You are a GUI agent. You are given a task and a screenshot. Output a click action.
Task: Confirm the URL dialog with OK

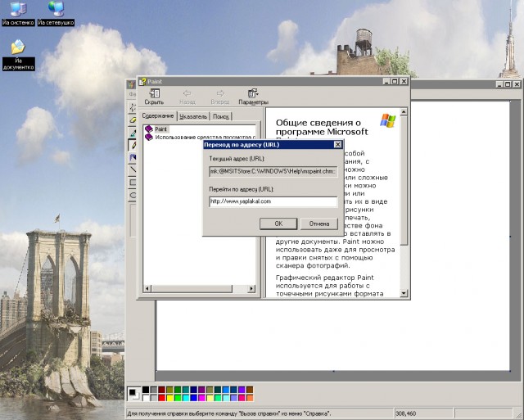point(278,224)
